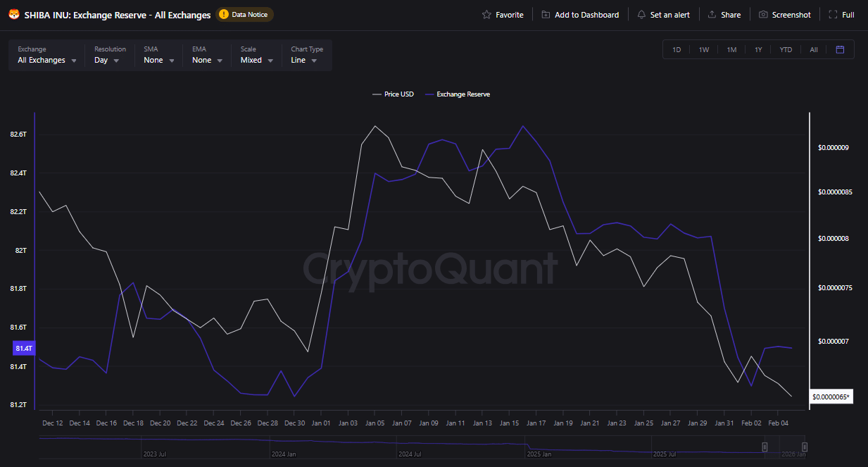Hide the Price USD series via legend
Screen dimensions: 868x467
(393, 94)
